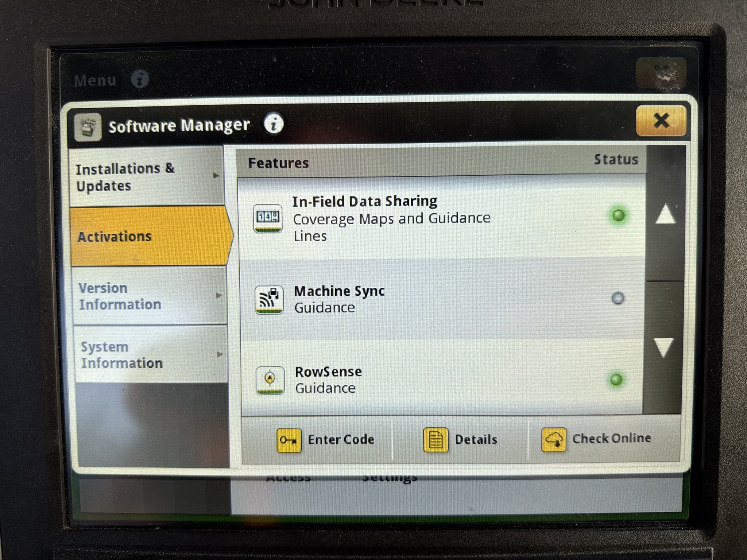Open Installations & Updates tab
Image resolution: width=747 pixels, height=560 pixels.
(x=146, y=177)
